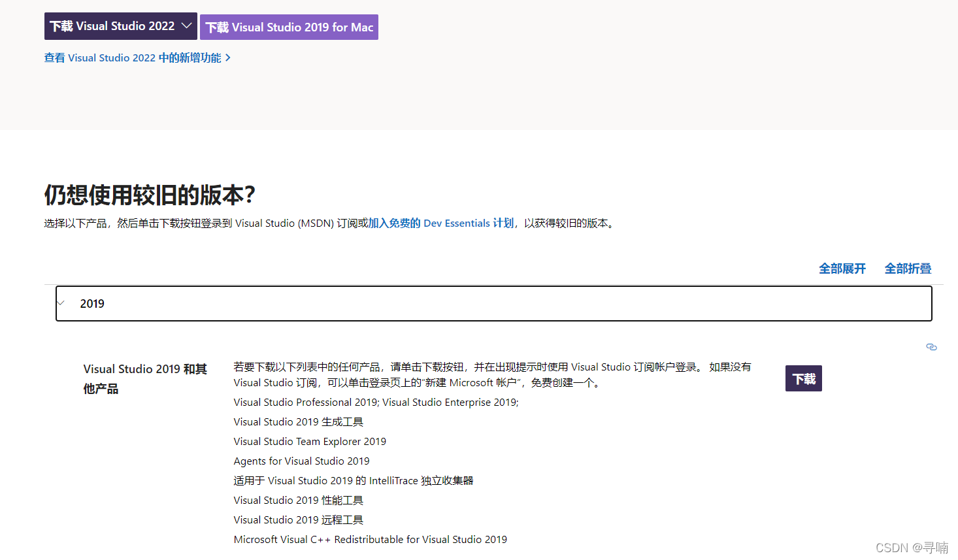Screen dimensions: 958x560
Task: Click Agents for Visual Studio 2019 text
Action: pyautogui.click(x=302, y=461)
